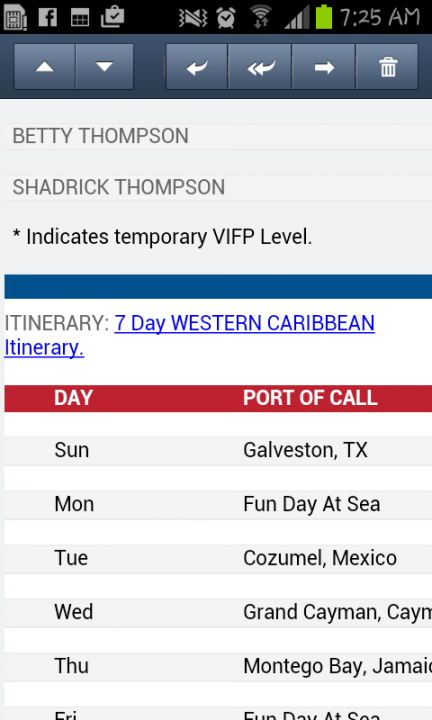
Task: Tap the clock time display
Action: [380, 17]
